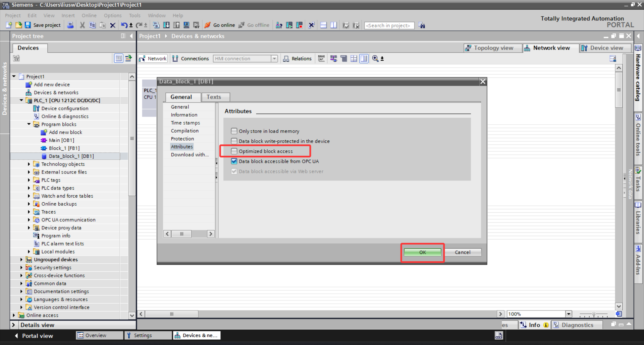Select Time stamps in dialog navigation

point(185,123)
